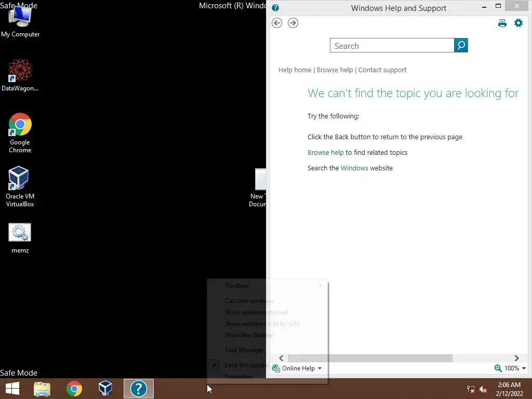532x399 pixels.
Task: Follow 'Browse help' to find related topics
Action: point(325,152)
